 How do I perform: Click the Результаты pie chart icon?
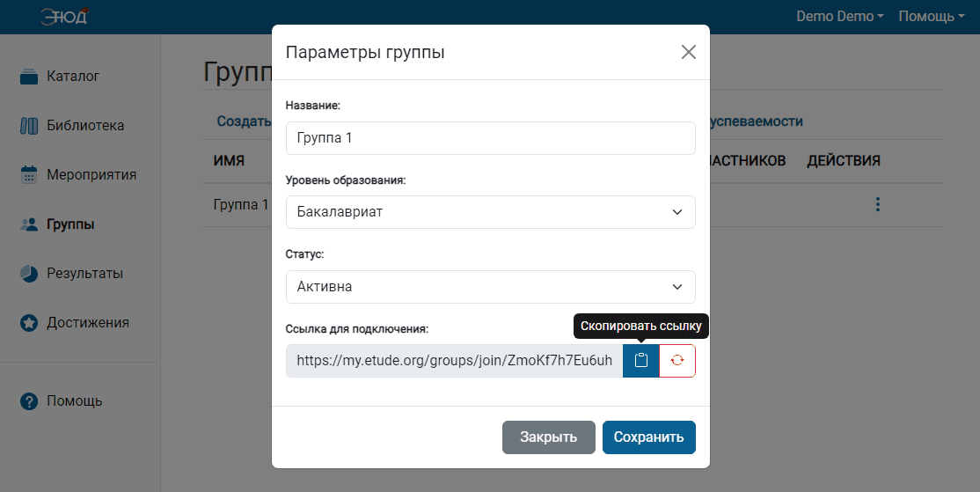coord(29,274)
